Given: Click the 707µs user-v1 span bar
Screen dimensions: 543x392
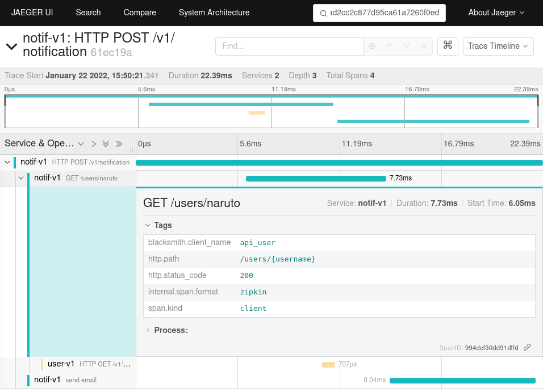Looking at the screenshot, I should [328, 365].
